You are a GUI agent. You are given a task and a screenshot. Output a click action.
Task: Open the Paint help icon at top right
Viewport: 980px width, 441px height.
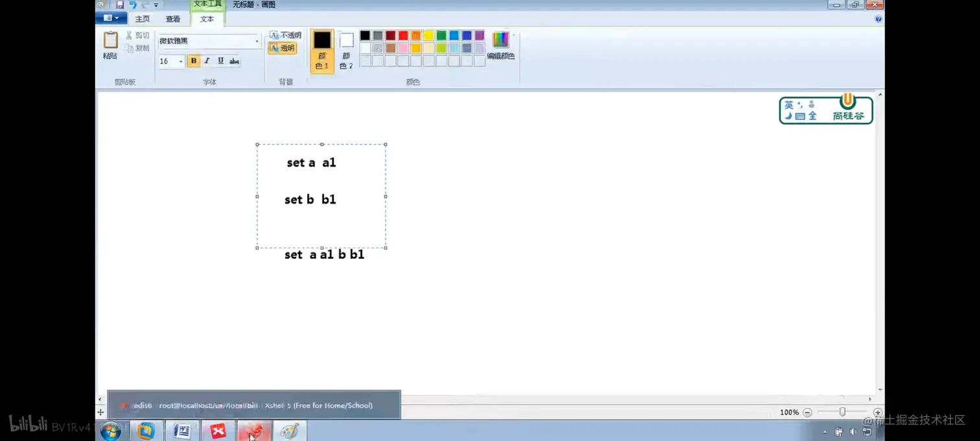(878, 19)
